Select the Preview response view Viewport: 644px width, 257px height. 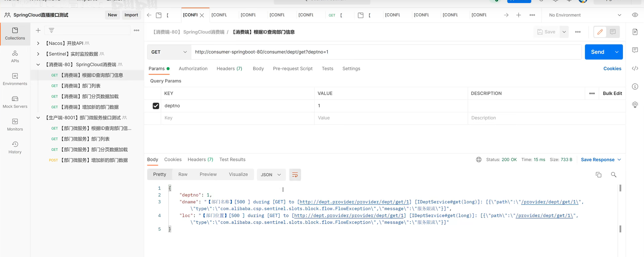click(208, 174)
